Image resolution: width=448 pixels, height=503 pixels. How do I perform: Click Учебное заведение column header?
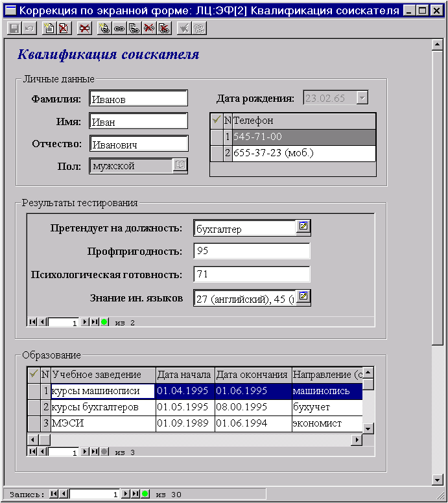(x=103, y=375)
